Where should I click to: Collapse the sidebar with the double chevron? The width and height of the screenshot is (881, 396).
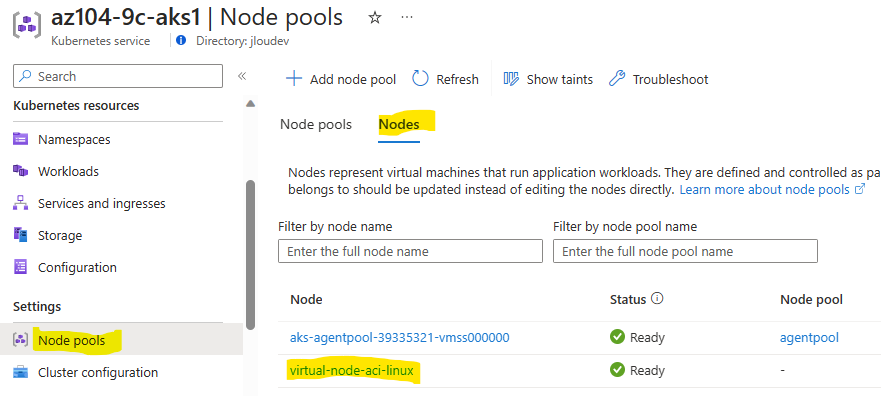(x=242, y=76)
